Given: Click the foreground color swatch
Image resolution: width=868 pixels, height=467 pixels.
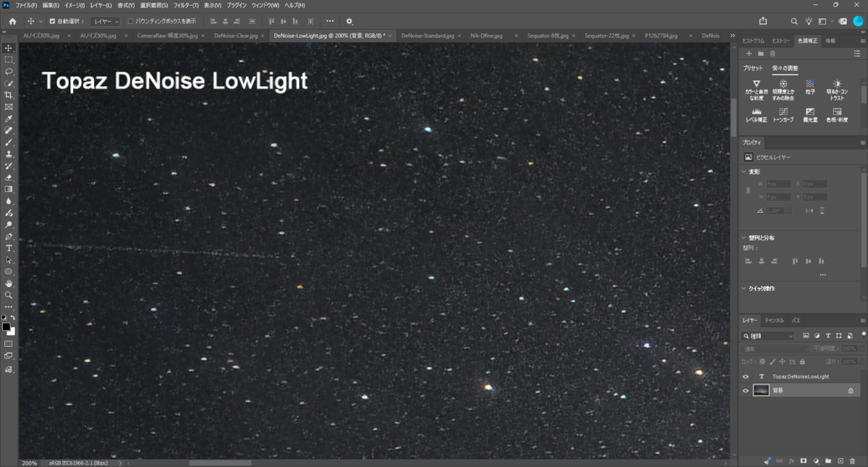Looking at the screenshot, I should (7, 327).
